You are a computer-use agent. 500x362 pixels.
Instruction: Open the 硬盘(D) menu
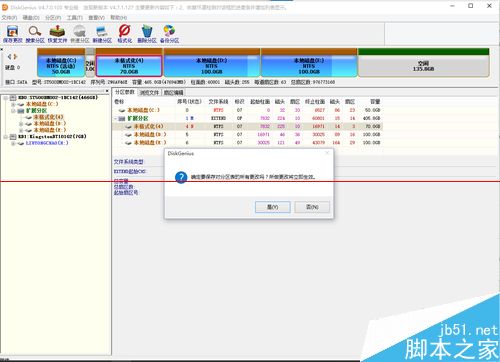click(31, 17)
